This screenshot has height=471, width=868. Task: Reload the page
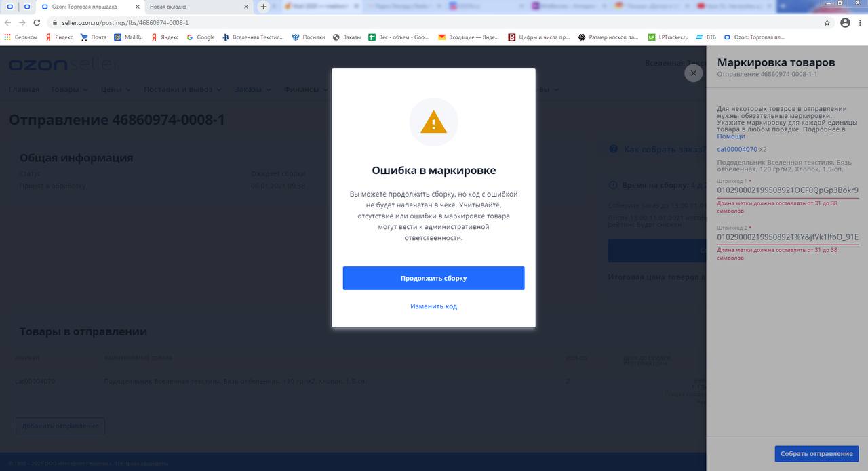pyautogui.click(x=37, y=22)
